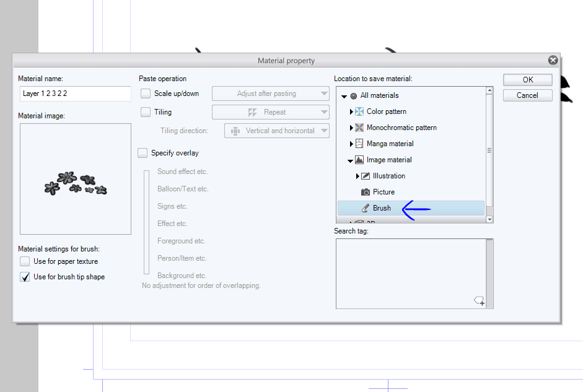
Task: Click the 'Balloon/Text etc.' overlay label
Action: tap(183, 189)
